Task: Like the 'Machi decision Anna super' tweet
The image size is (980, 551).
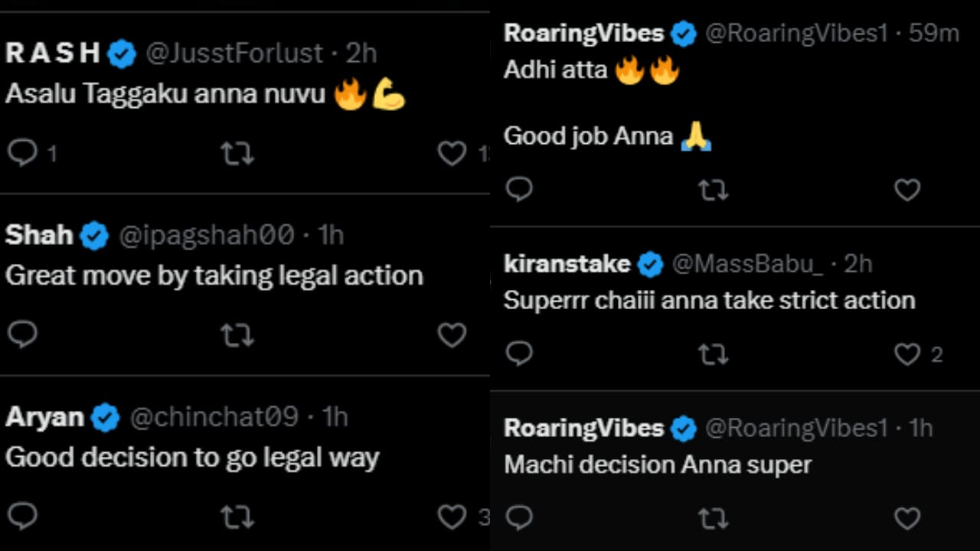Action: pyautogui.click(x=906, y=518)
